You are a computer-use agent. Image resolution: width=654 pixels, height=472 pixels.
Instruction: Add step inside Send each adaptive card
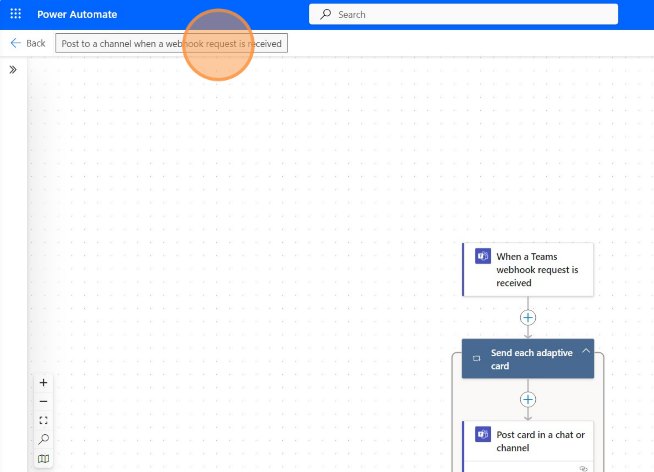pyautogui.click(x=528, y=399)
